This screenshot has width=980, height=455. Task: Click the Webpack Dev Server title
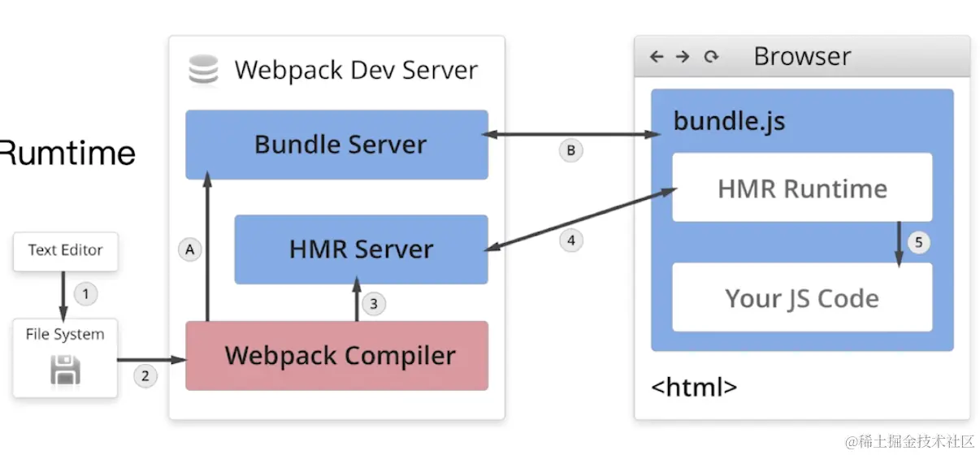[356, 70]
